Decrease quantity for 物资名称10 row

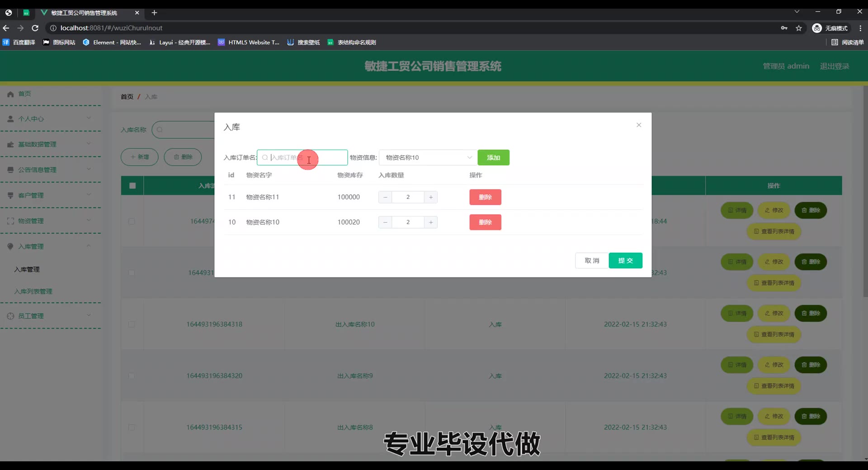[385, 222]
